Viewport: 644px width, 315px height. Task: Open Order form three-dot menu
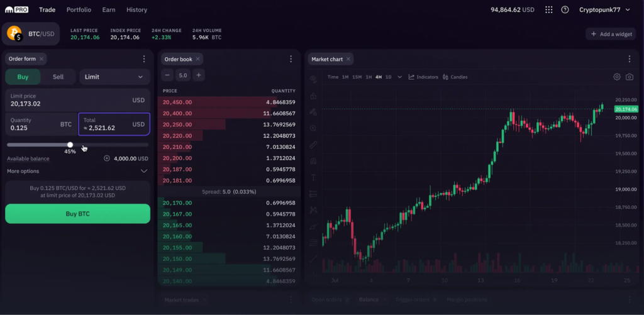click(144, 59)
